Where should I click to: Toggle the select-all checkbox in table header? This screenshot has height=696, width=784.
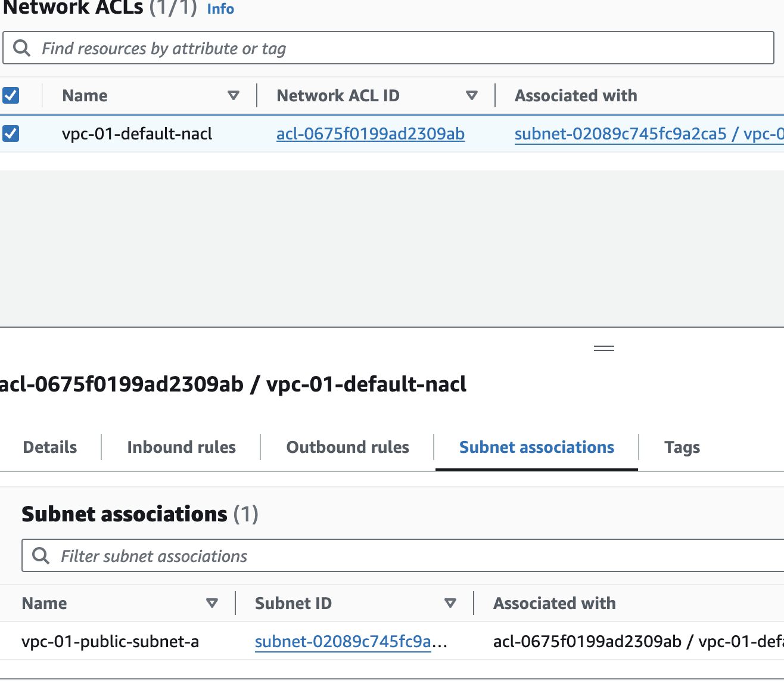[11, 95]
